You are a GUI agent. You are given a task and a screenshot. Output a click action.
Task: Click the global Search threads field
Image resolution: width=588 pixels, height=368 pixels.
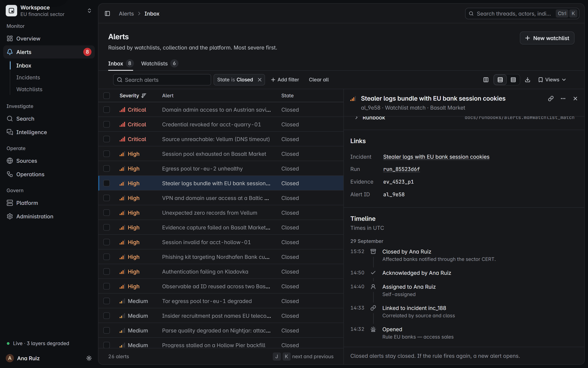(522, 14)
